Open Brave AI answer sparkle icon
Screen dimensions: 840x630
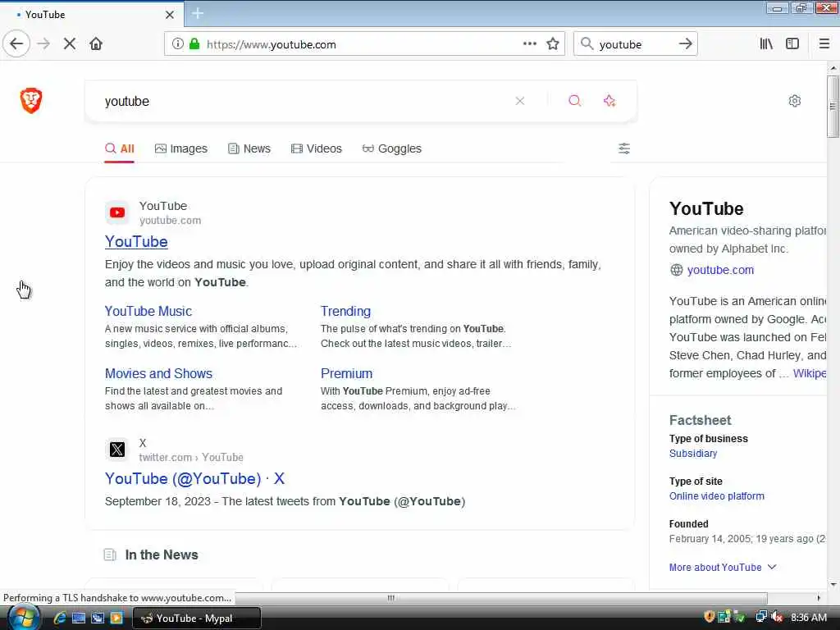(x=609, y=101)
